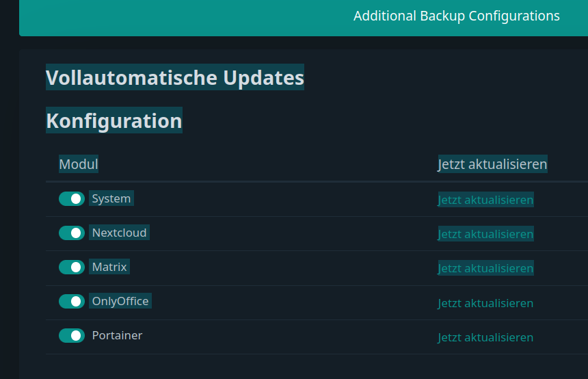Toggle automatic updates for System
588x379 pixels.
72,198
